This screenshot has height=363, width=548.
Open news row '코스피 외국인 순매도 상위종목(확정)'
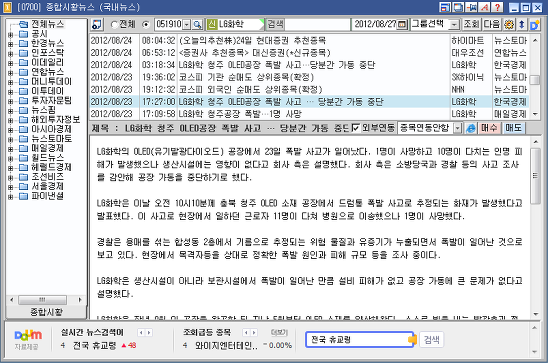pyautogui.click(x=309, y=89)
